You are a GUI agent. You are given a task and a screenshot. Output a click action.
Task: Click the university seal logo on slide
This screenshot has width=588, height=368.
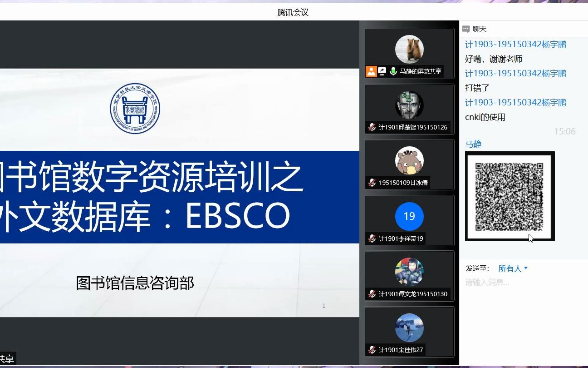pyautogui.click(x=135, y=109)
